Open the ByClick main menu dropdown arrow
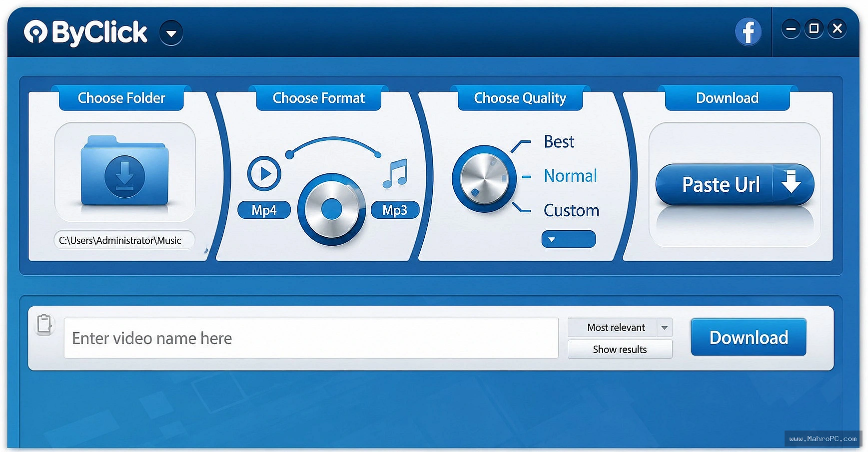Viewport: 868px width, 452px height. coord(171,33)
